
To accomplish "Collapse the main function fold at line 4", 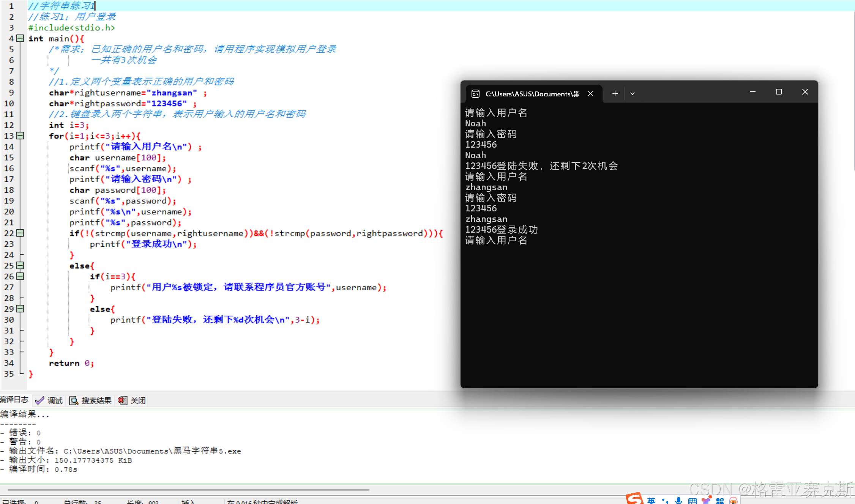I will [21, 38].
